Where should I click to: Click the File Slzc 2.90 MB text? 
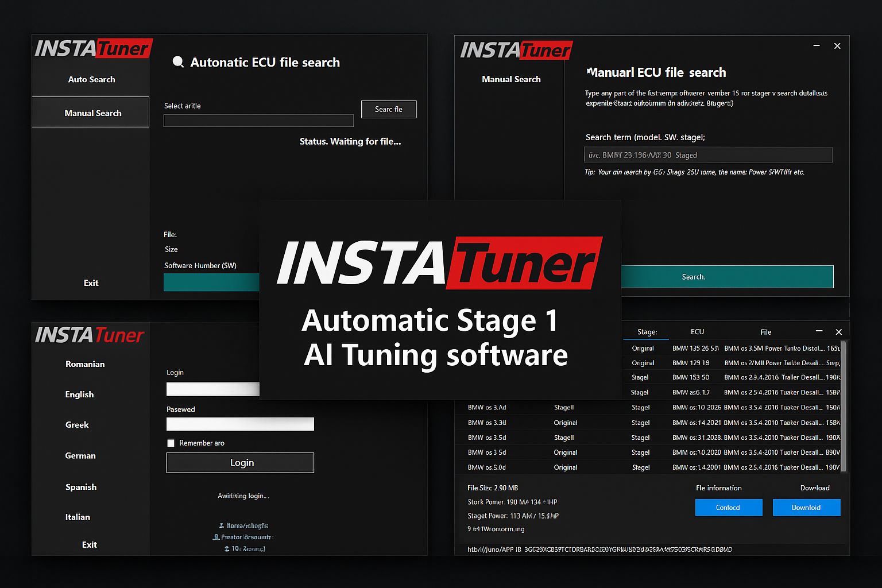point(493,488)
